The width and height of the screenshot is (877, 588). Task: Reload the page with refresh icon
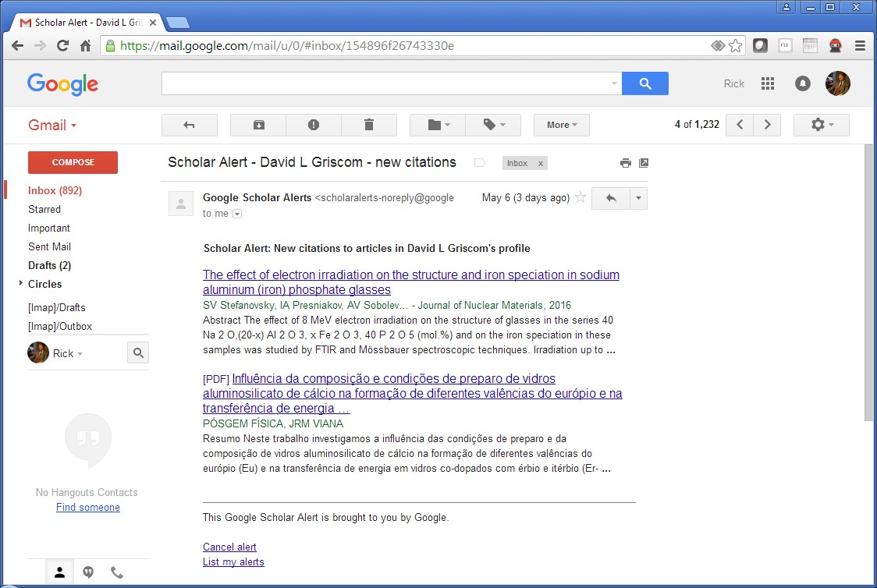point(62,46)
